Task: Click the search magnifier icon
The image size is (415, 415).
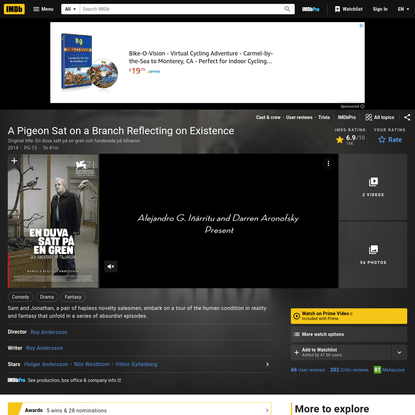Action: [x=287, y=9]
